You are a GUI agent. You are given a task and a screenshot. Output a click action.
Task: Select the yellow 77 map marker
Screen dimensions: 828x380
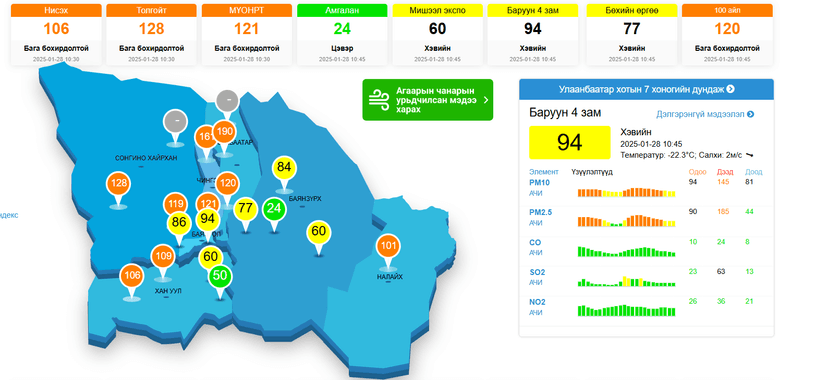pos(245,208)
